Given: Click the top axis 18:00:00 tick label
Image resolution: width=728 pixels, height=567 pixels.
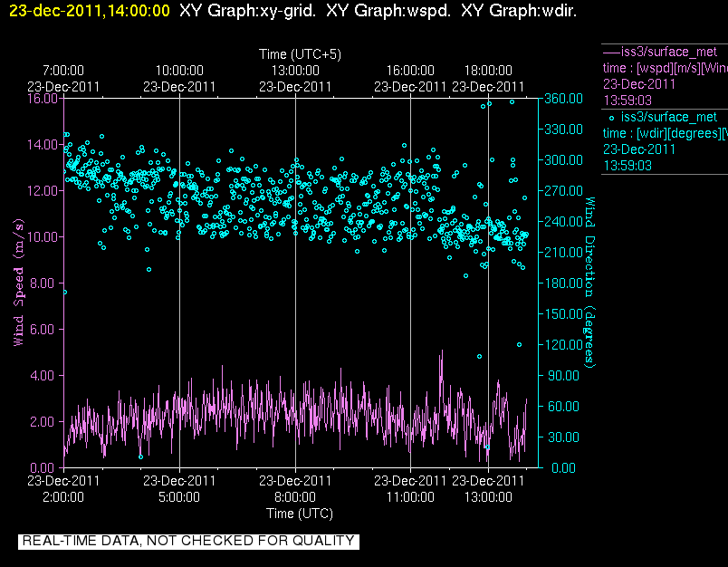Looking at the screenshot, I should click(488, 71).
